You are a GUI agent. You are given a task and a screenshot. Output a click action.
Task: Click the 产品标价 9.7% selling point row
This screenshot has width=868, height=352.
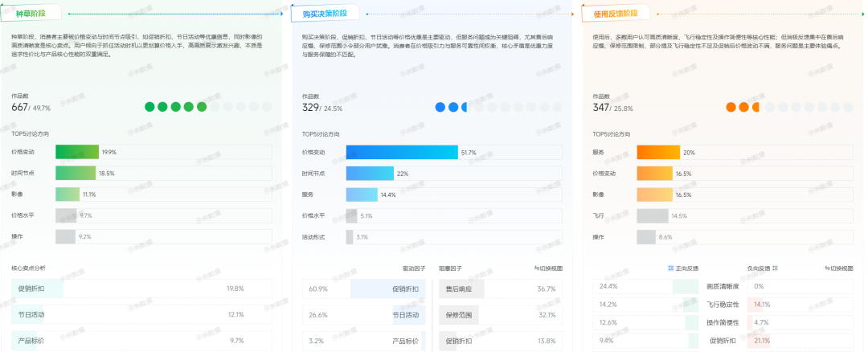(141, 341)
